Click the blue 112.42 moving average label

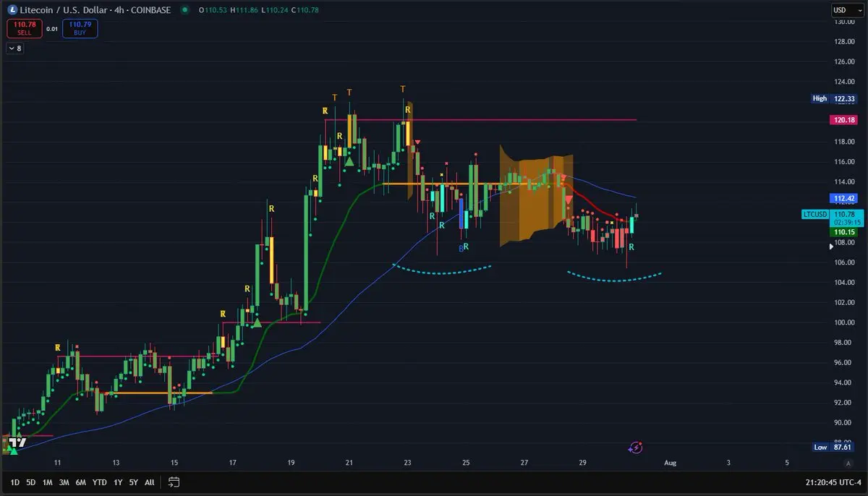click(x=844, y=198)
